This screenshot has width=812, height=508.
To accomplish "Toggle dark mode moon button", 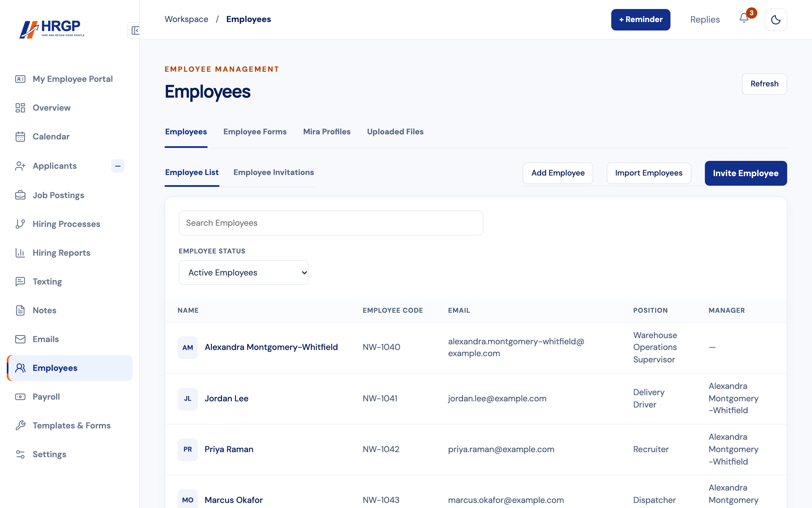I will tap(775, 20).
